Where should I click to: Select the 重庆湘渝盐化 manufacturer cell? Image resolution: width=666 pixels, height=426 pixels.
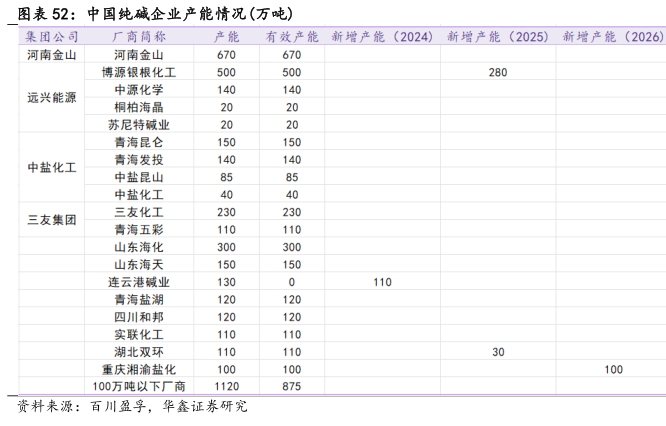pos(139,369)
